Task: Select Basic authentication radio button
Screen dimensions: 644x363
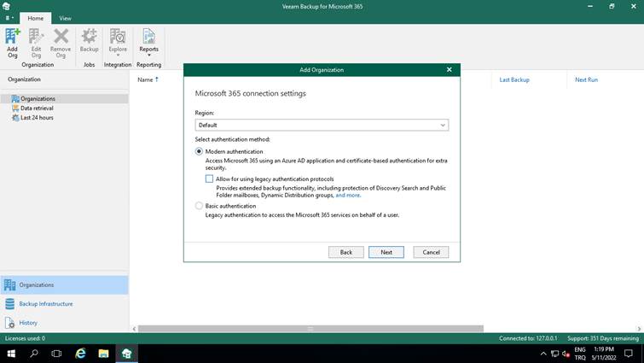Action: click(x=200, y=206)
